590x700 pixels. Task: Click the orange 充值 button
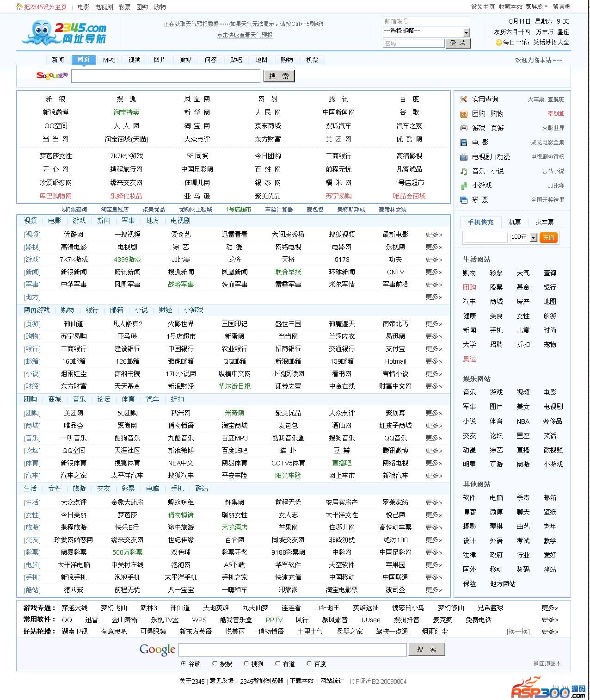click(548, 237)
